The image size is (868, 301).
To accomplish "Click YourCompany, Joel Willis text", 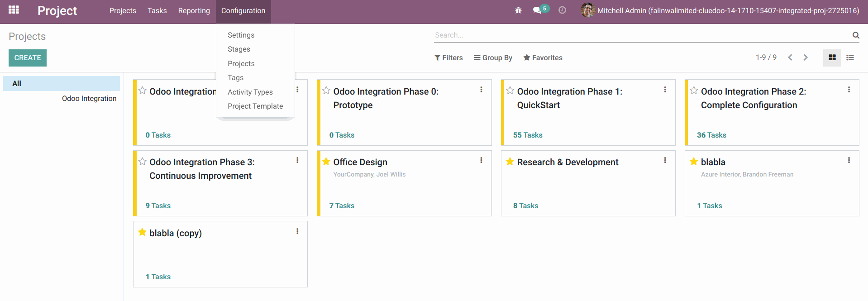I will click(369, 174).
